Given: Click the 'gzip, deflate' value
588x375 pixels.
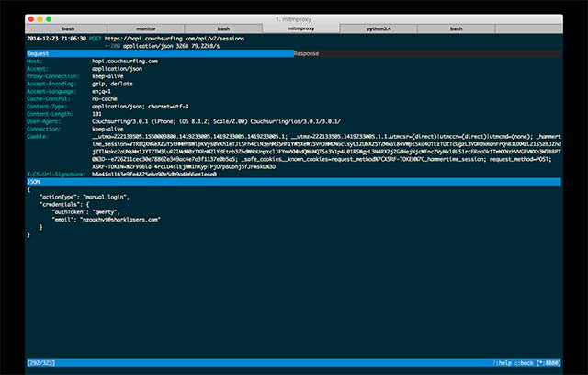Looking at the screenshot, I should pos(112,84).
